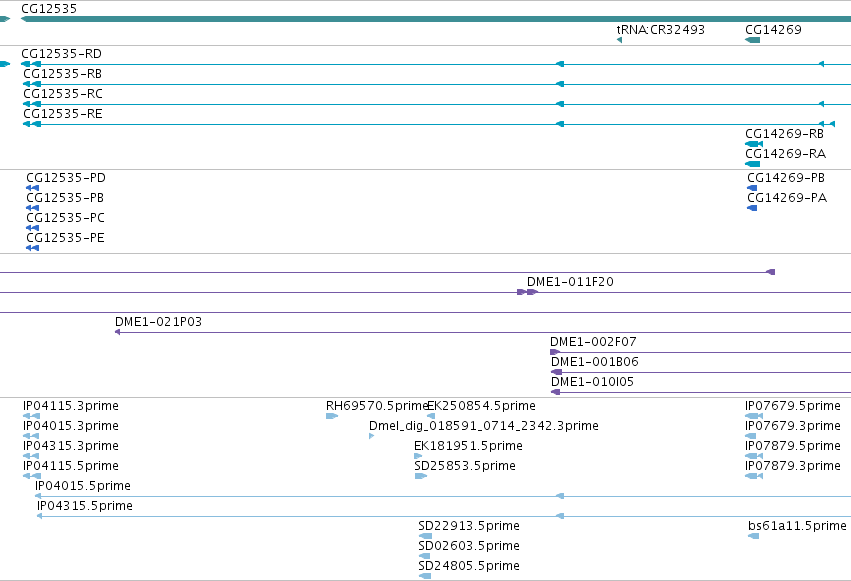Click the bs61a11.5prime EST glyph
The height and width of the screenshot is (581, 851).
753,537
